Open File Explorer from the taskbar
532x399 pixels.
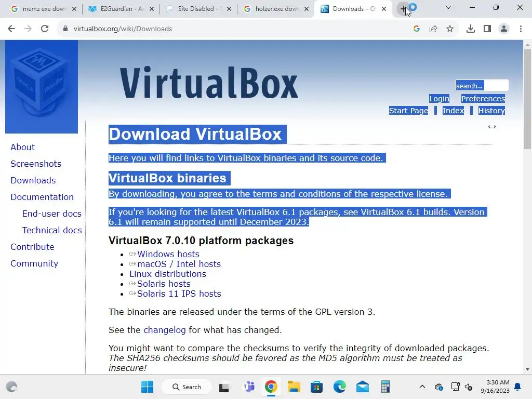[x=294, y=387]
